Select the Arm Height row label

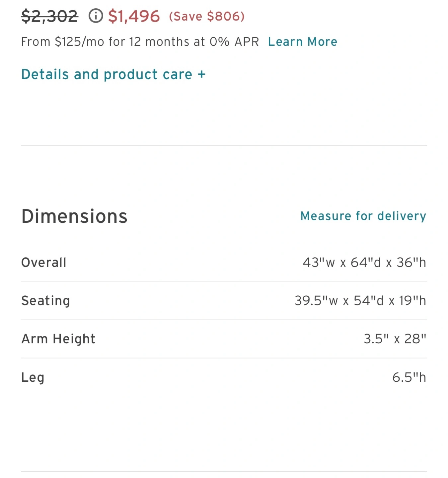(58, 339)
